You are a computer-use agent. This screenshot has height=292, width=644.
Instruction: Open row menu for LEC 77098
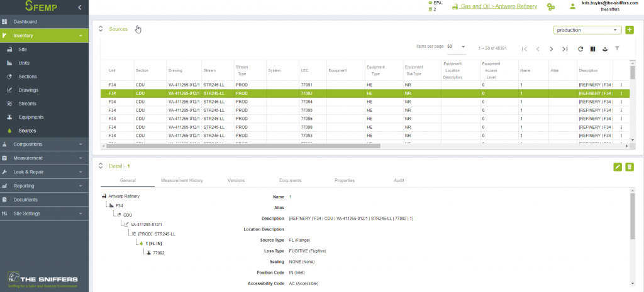[621, 127]
